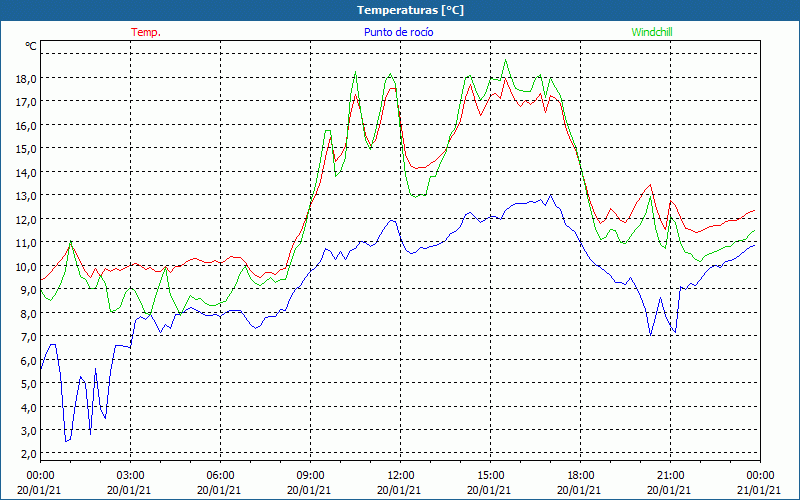
Task: Select the green Windchill legend label
Action: pos(652,32)
